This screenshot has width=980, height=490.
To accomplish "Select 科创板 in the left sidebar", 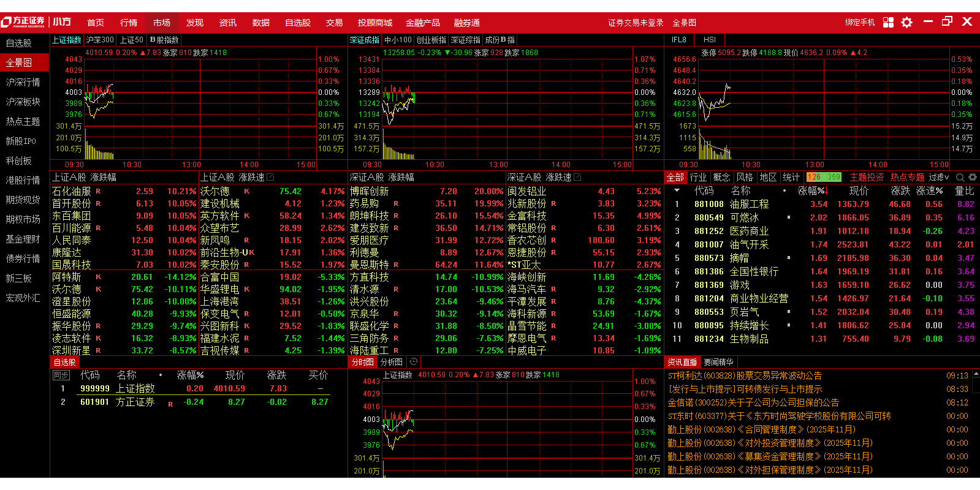I will 19,160.
